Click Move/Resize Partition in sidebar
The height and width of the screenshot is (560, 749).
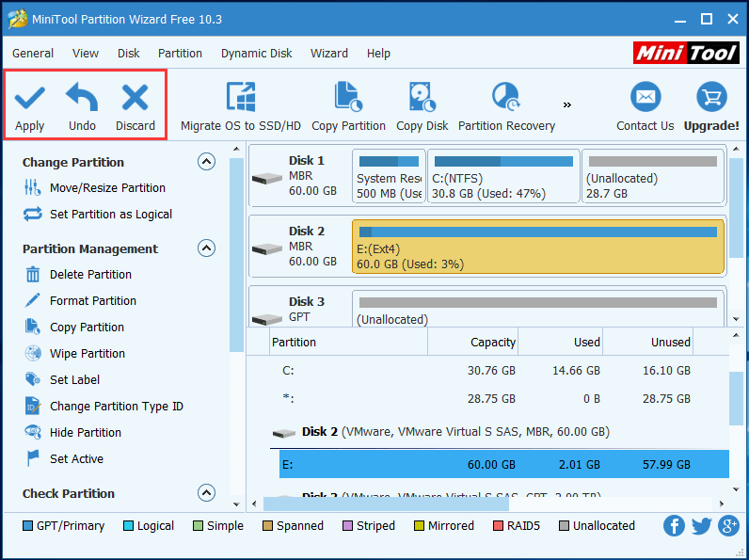click(107, 188)
